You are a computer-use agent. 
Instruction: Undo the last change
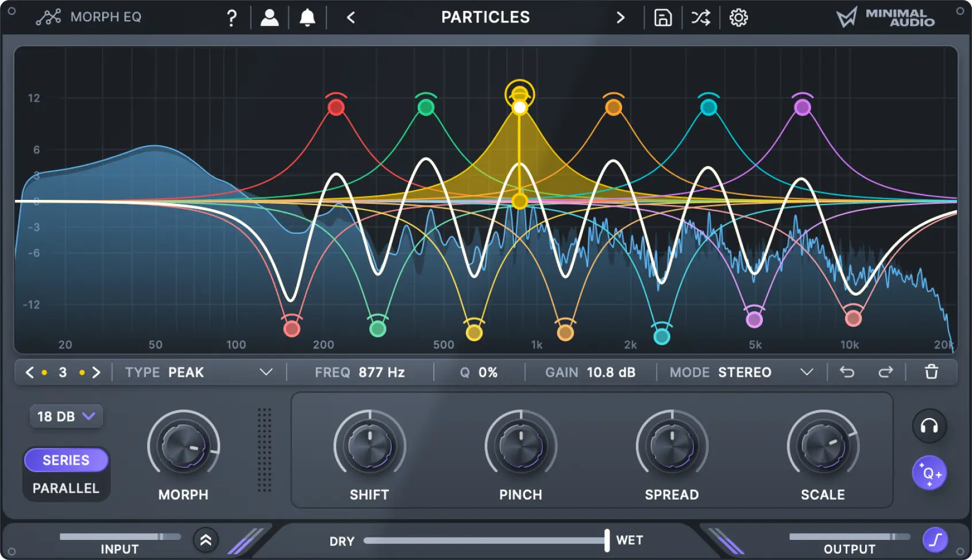pos(847,372)
